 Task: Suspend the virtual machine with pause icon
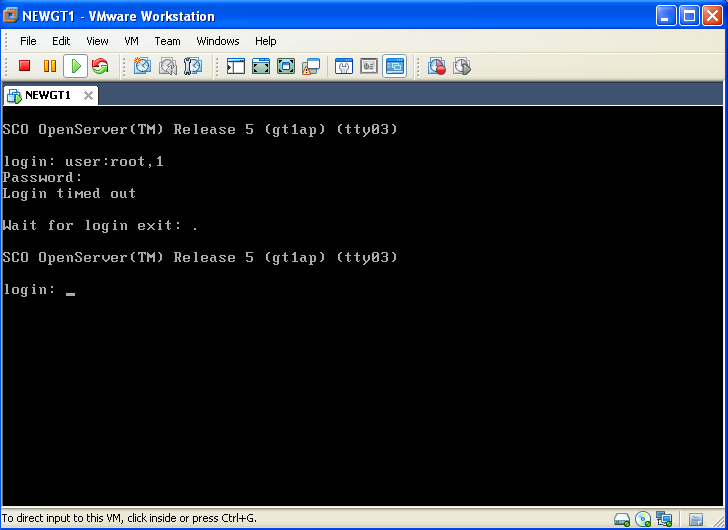50,66
